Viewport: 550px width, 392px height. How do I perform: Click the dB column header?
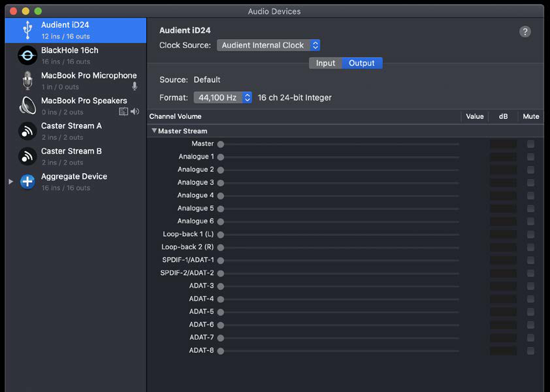pyautogui.click(x=504, y=116)
